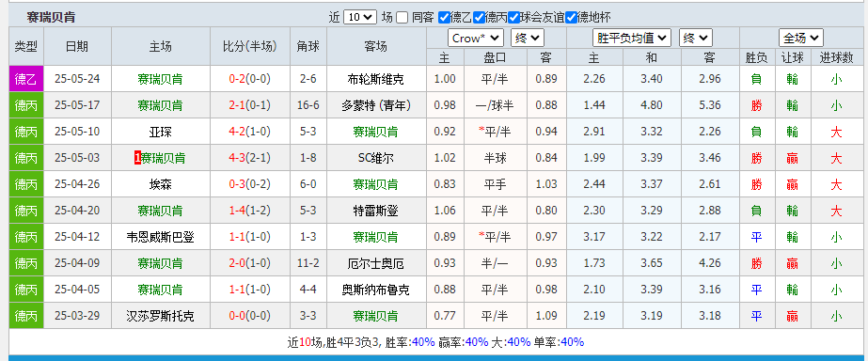
Task: Open the 终 dropdown next to Crow*
Action: click(528, 39)
